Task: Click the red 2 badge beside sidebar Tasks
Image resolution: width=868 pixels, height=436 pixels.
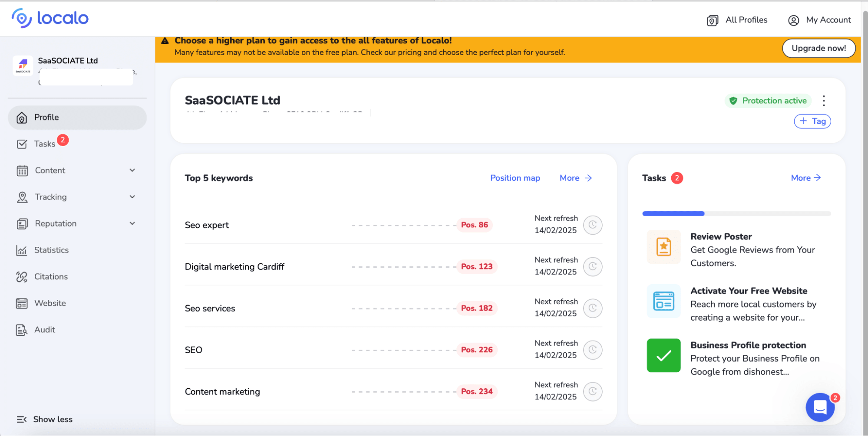Action: point(63,140)
